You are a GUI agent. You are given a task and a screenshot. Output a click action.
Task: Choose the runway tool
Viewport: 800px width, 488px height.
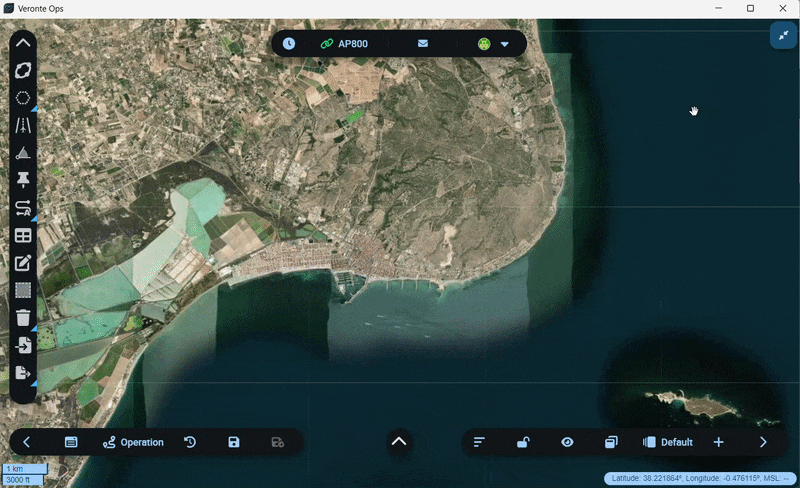point(23,126)
